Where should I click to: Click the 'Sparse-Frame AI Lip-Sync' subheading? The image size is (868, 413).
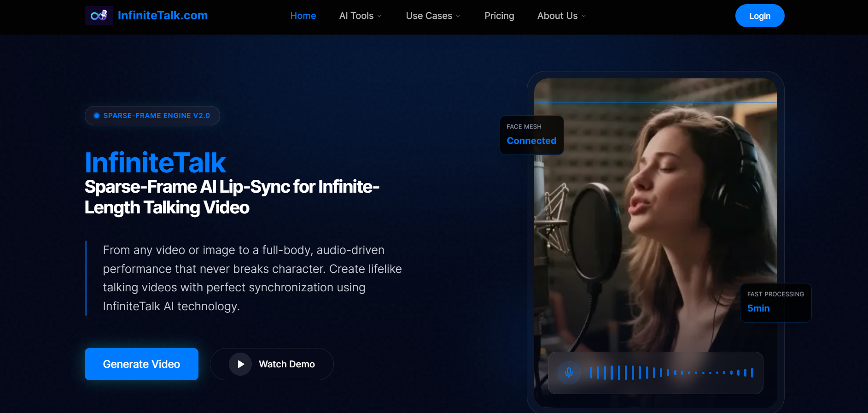click(232, 197)
